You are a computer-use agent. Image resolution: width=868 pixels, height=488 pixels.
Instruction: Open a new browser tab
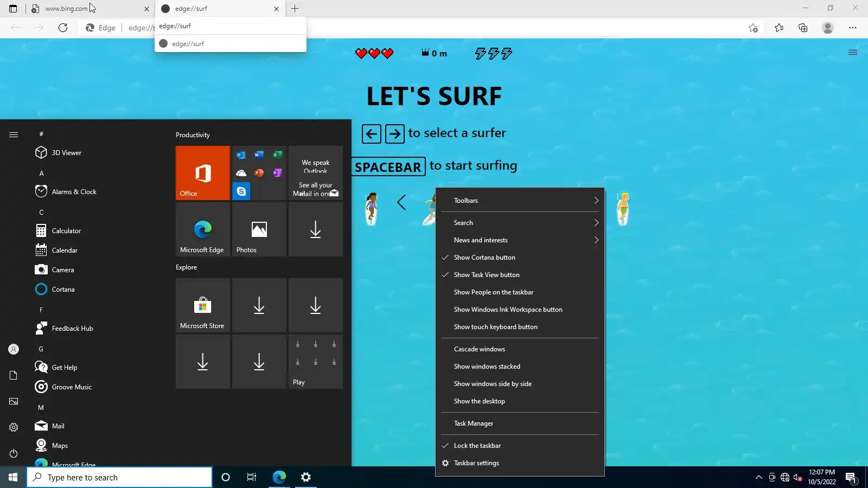(x=295, y=9)
